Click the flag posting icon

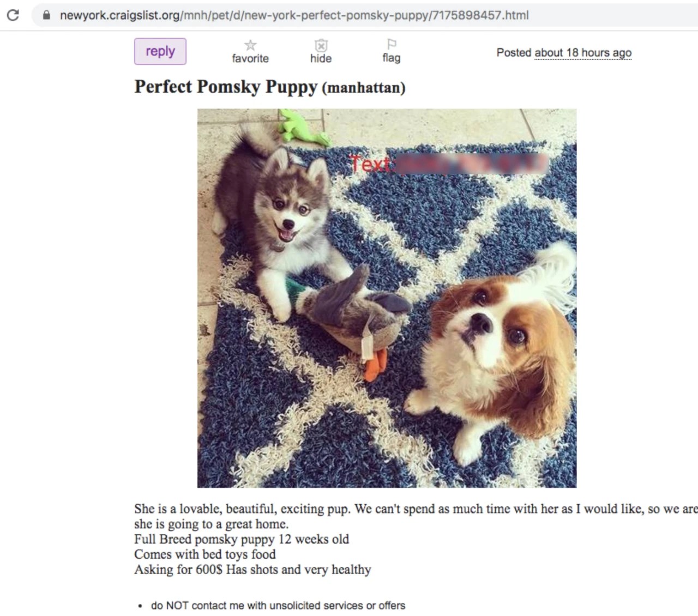(x=392, y=44)
